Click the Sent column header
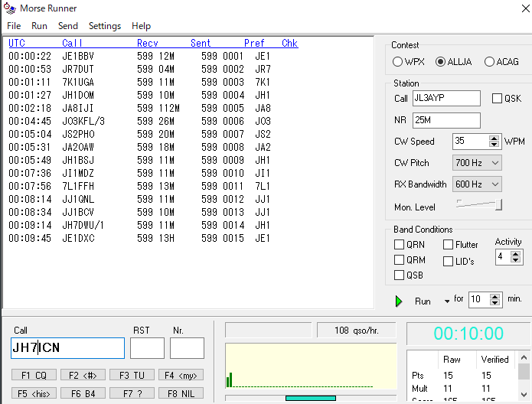 click(201, 43)
